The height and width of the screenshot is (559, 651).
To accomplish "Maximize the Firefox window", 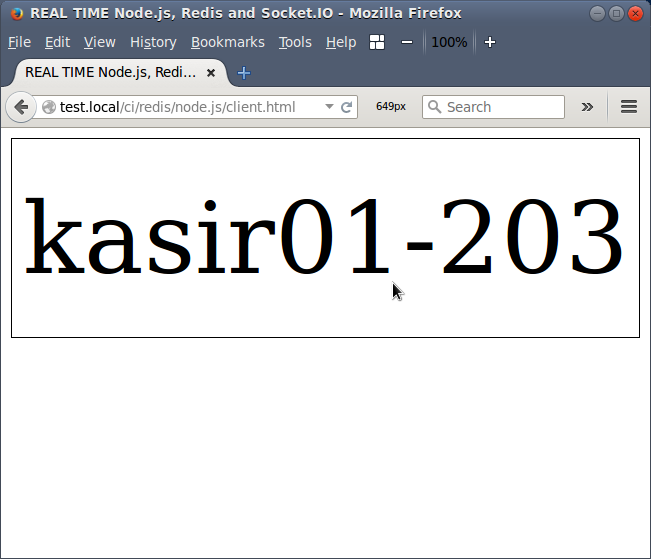I will click(x=616, y=14).
